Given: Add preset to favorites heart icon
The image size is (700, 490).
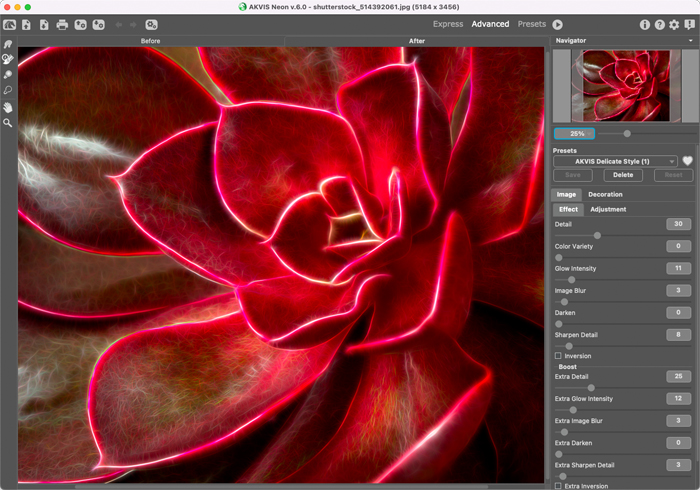Looking at the screenshot, I should 688,161.
